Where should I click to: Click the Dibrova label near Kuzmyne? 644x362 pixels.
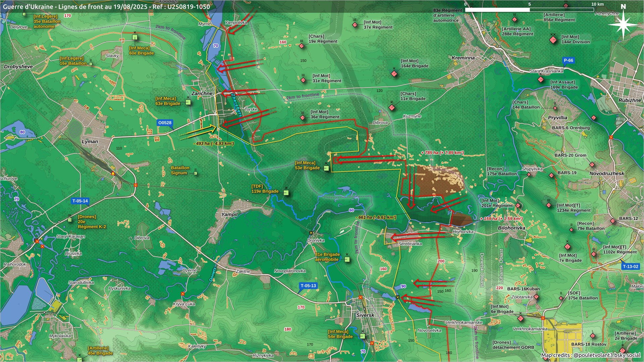pos(380,123)
